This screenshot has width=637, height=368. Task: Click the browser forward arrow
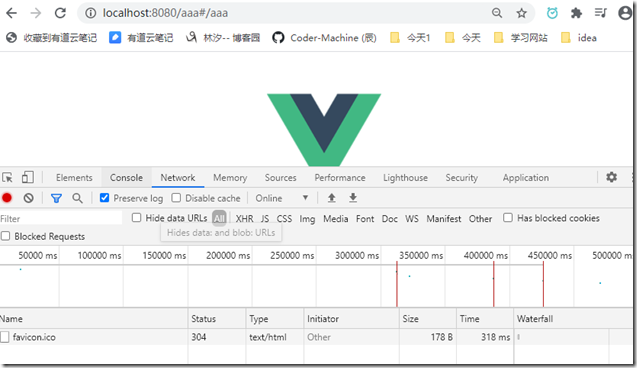pos(36,13)
